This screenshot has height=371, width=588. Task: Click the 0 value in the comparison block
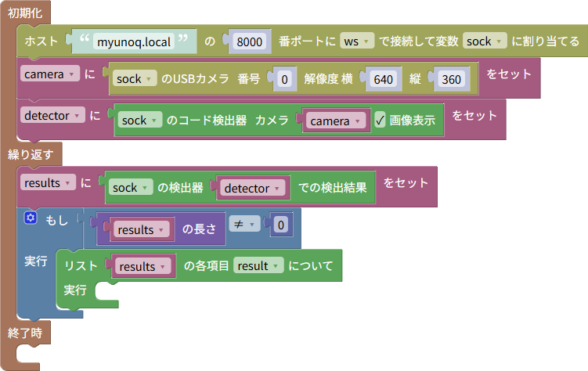click(x=281, y=225)
